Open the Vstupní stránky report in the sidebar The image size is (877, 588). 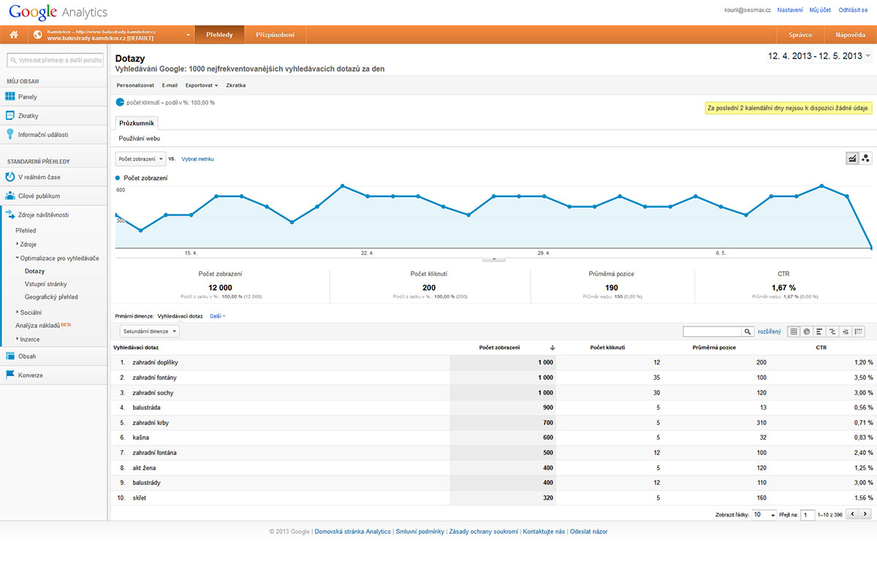(46, 284)
